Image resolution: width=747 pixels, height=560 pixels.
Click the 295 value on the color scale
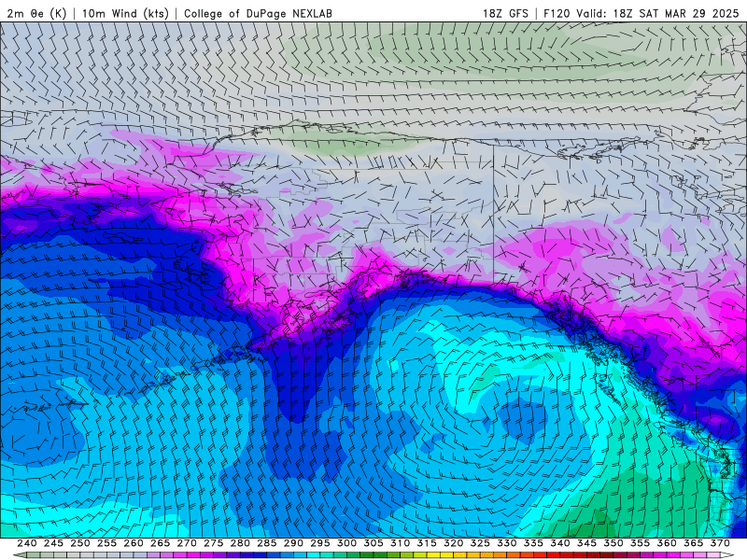[x=320, y=543]
